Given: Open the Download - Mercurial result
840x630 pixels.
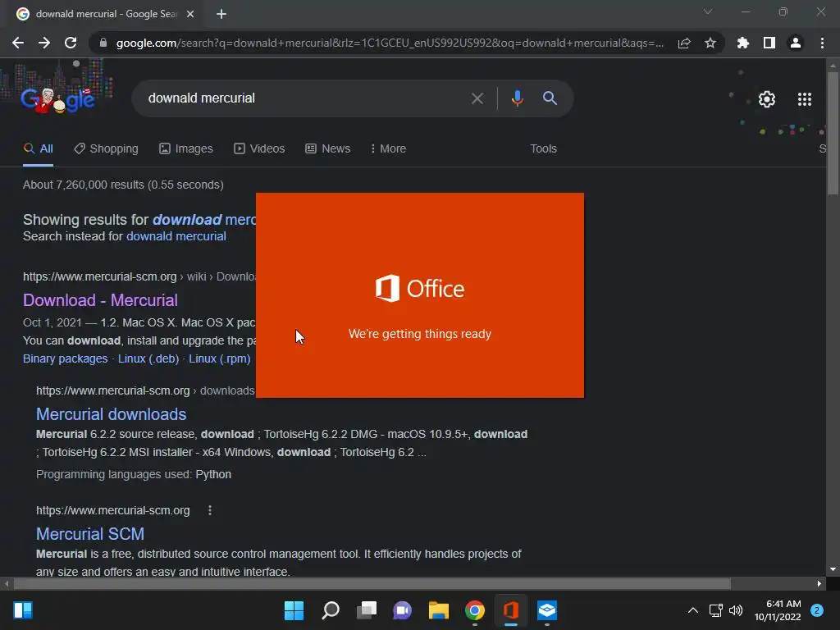Looking at the screenshot, I should pos(100,300).
